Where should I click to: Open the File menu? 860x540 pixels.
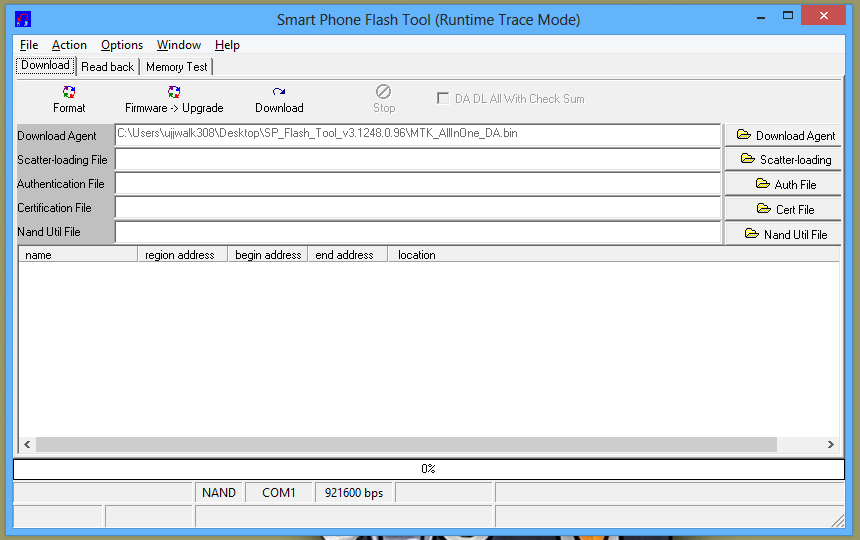pos(29,45)
